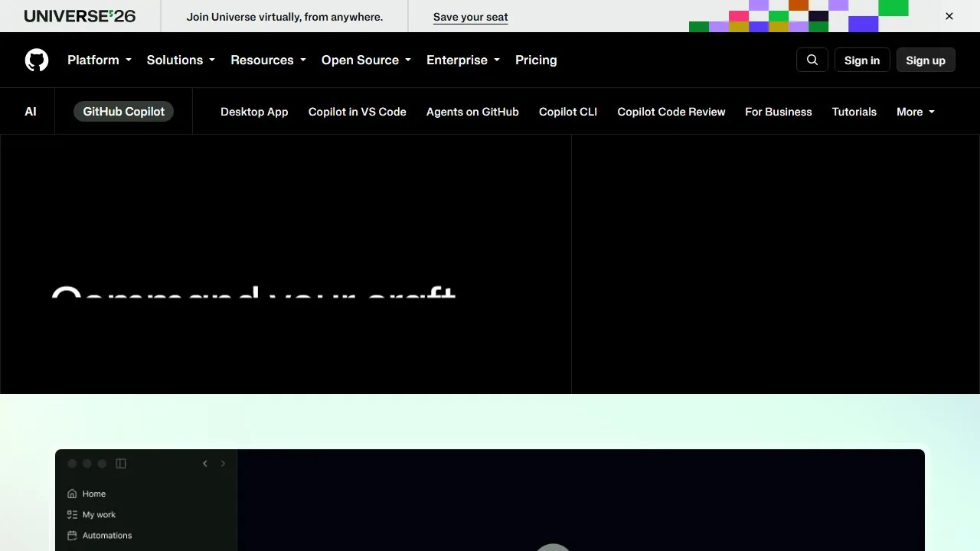Click forward arrow in app preview
Viewport: 980px width, 551px height.
pos(223,464)
